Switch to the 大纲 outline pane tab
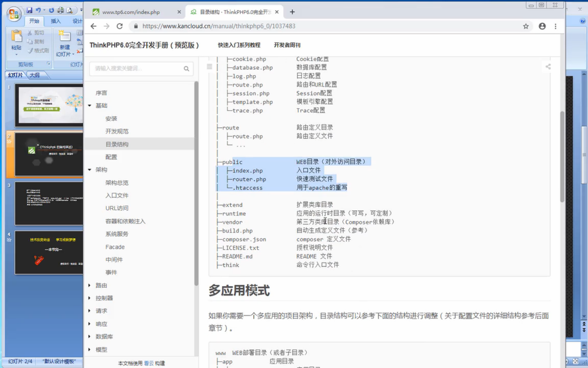 point(35,75)
